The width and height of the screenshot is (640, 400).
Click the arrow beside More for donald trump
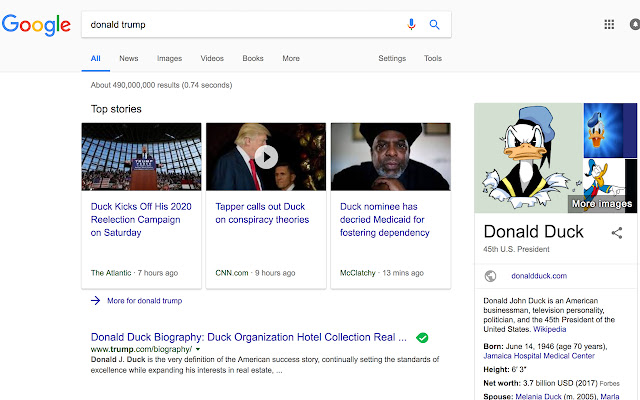point(96,300)
